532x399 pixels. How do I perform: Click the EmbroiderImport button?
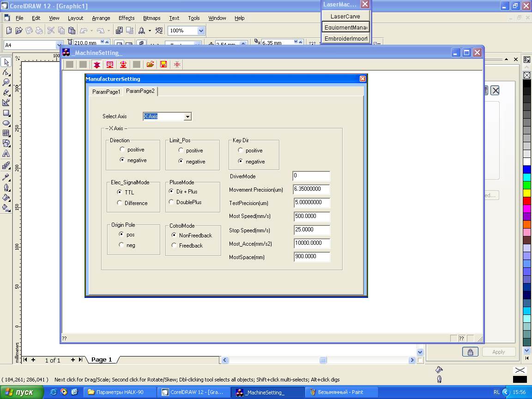[x=345, y=38]
